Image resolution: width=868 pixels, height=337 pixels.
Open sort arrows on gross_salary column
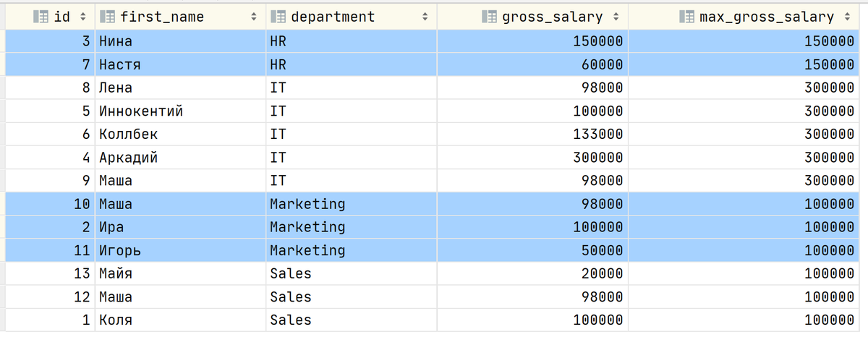tap(616, 17)
